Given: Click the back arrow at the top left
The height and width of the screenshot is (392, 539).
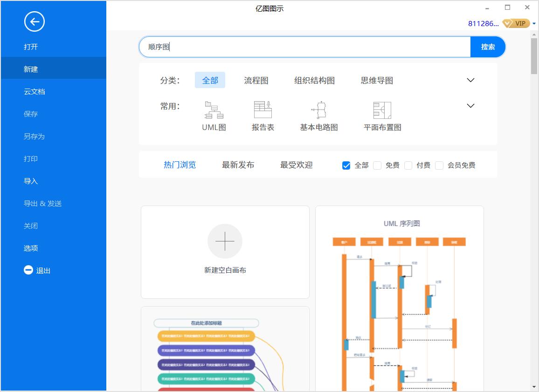Looking at the screenshot, I should point(34,21).
